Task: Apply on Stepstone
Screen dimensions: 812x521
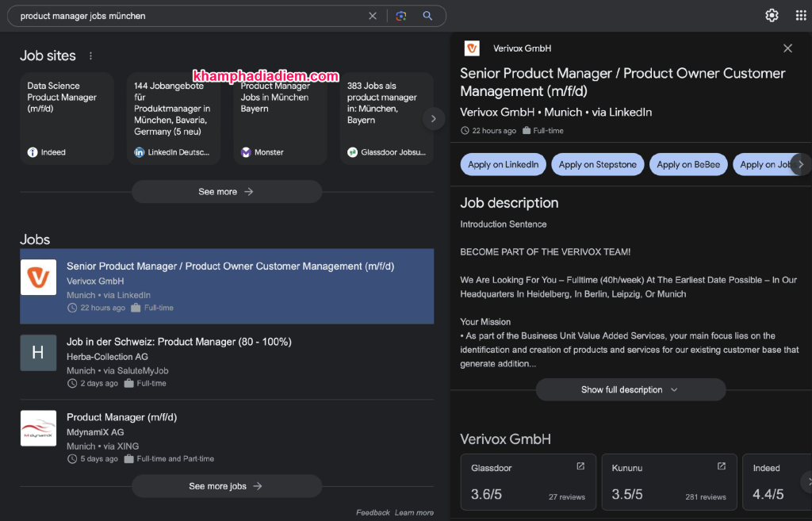Action: [597, 164]
